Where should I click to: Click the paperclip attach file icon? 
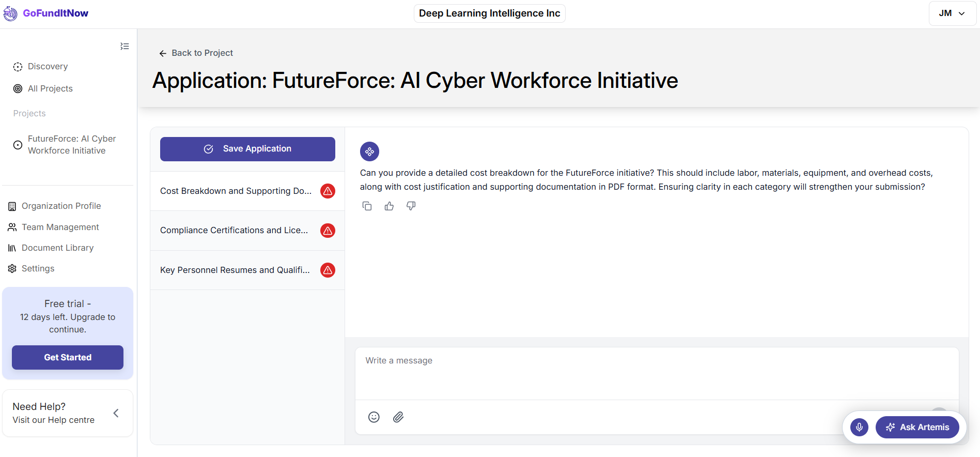click(398, 417)
